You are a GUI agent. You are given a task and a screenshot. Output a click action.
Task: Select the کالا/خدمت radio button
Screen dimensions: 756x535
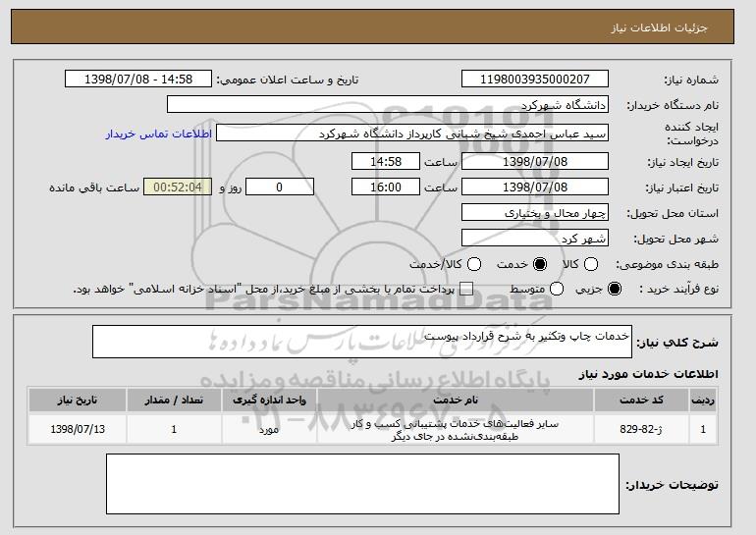coord(474,264)
